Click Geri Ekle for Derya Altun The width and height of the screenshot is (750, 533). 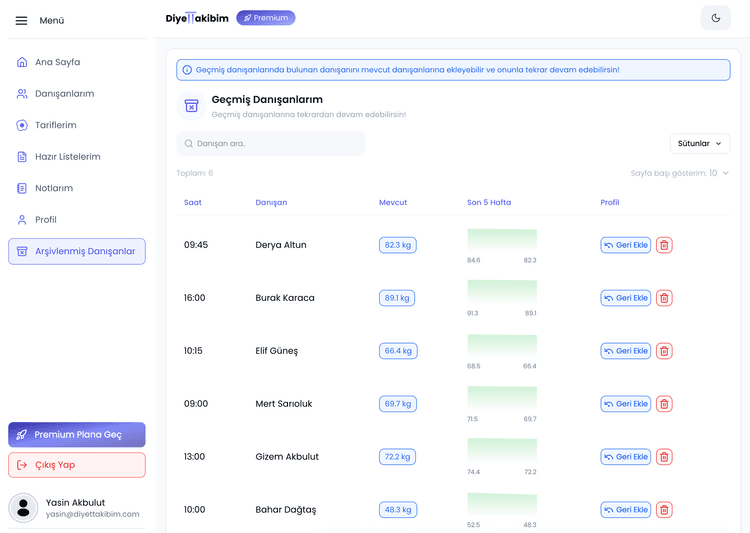pos(625,245)
